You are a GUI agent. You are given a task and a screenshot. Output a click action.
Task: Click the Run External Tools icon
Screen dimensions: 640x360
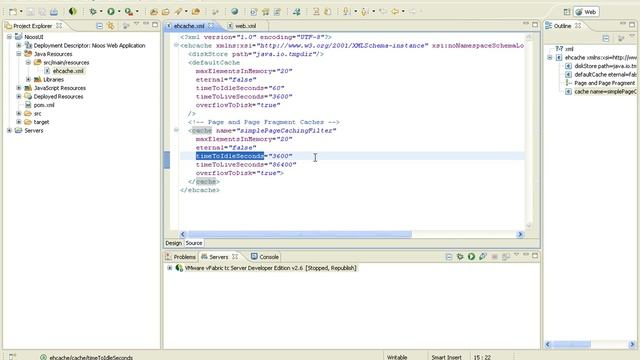click(x=129, y=12)
